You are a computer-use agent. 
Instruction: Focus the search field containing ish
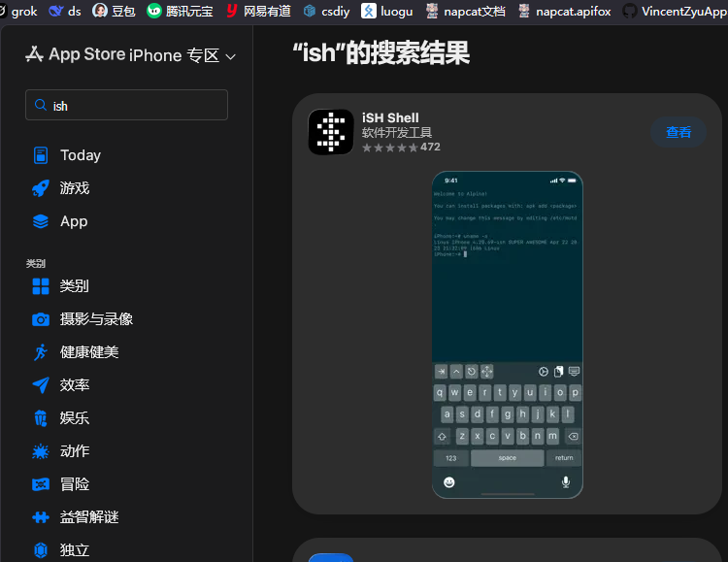point(126,105)
